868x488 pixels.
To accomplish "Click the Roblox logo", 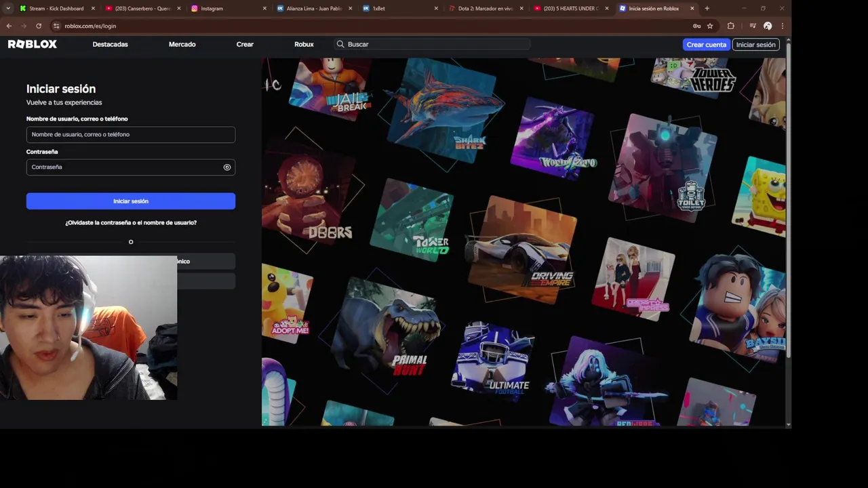I will pos(33,44).
